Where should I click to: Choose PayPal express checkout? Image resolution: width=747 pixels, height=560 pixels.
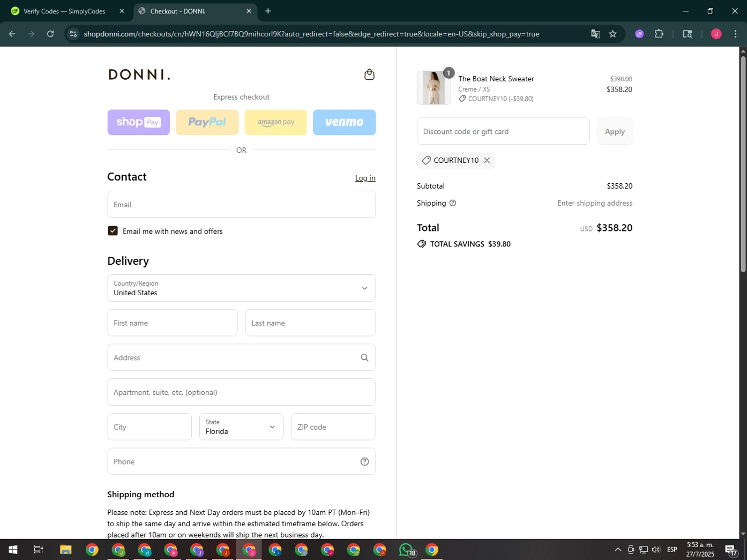coord(207,122)
